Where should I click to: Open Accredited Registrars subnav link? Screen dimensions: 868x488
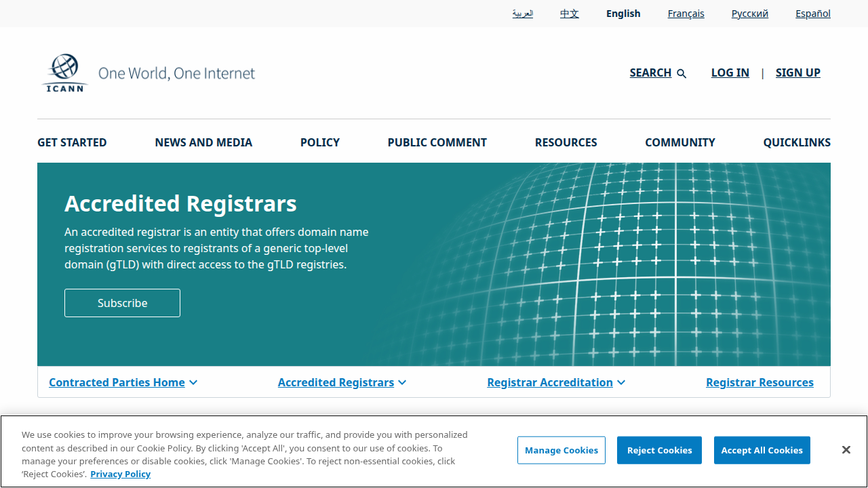coord(336,382)
